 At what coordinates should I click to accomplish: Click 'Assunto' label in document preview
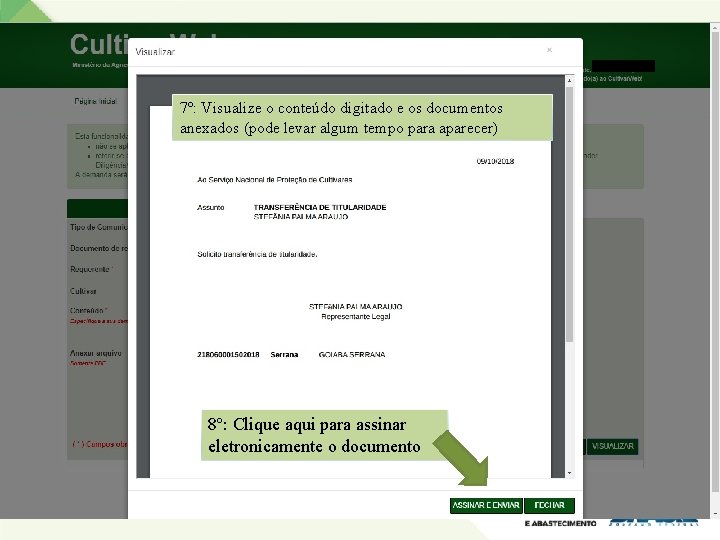pos(211,208)
